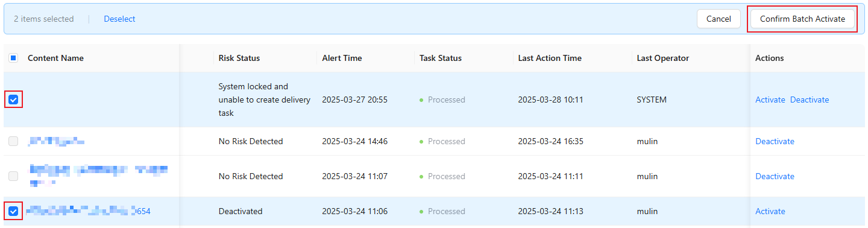This screenshot has height=228, width=868.
Task: Deactivate the 2025-03-24 11:07 alert row
Action: pyautogui.click(x=775, y=177)
